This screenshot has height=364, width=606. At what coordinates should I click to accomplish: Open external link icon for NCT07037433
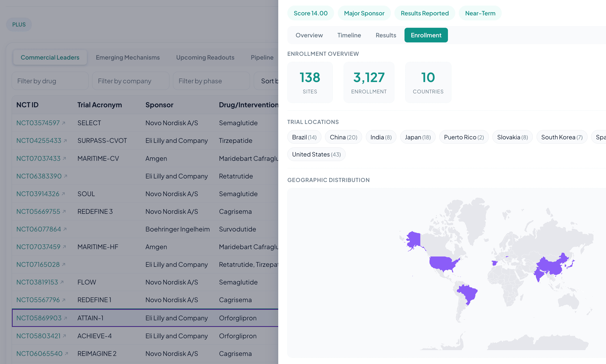pyautogui.click(x=64, y=159)
